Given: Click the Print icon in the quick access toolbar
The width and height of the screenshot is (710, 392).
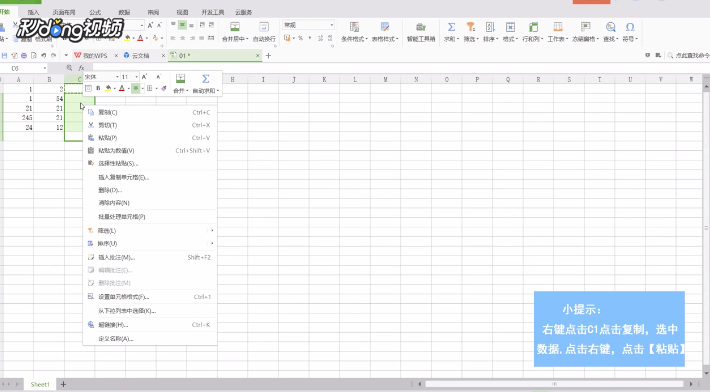Looking at the screenshot, I should (24, 55).
